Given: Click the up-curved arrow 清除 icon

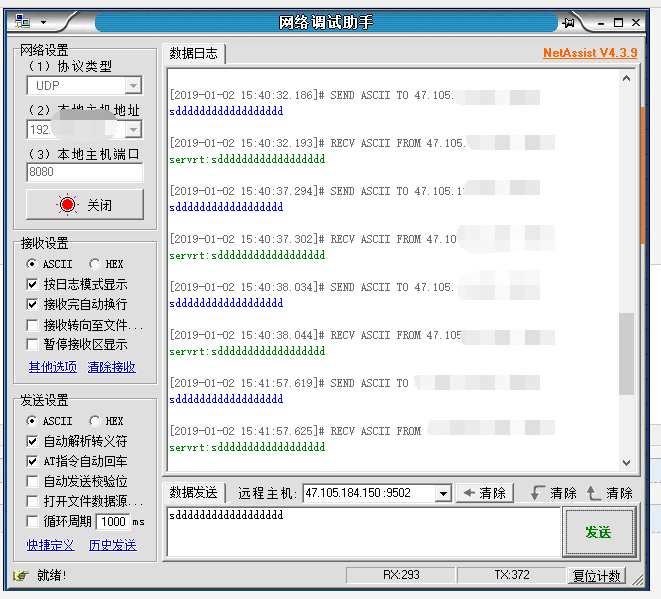Looking at the screenshot, I should coord(593,492).
